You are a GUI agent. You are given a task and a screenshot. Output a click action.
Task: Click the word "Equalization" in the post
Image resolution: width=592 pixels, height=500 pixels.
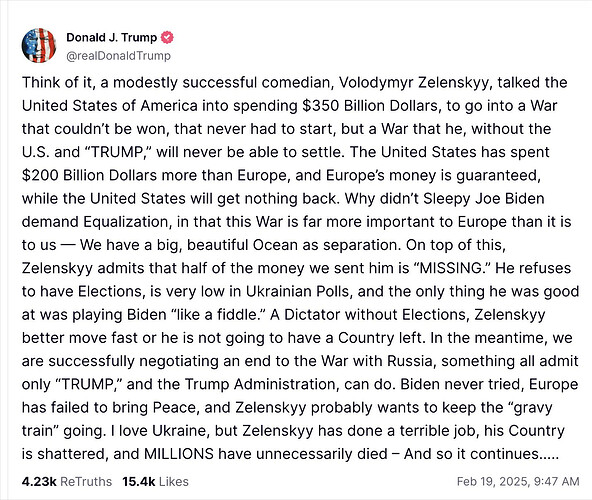(x=125, y=222)
